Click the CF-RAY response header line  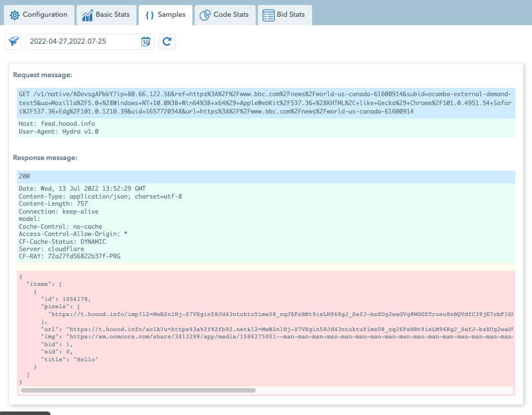pos(69,257)
